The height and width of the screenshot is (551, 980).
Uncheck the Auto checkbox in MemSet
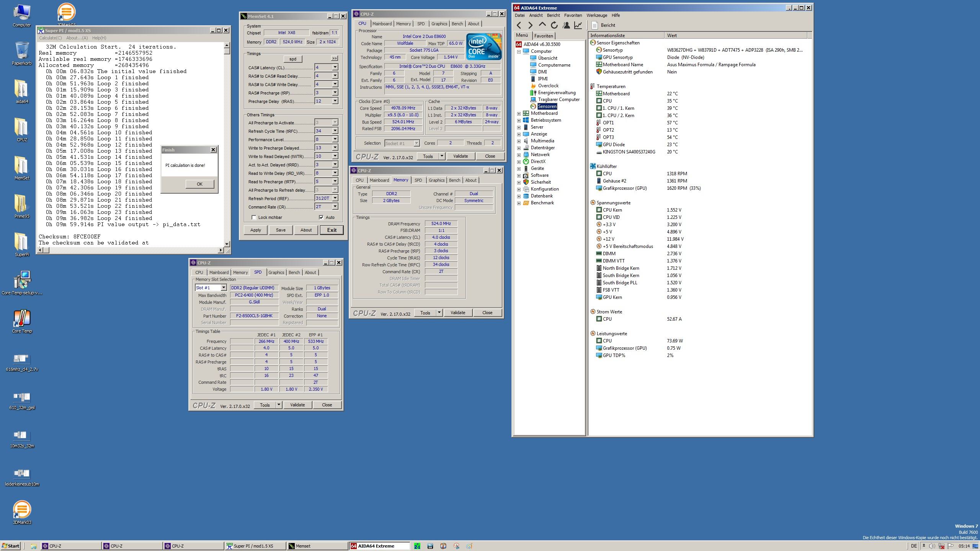[x=321, y=217]
